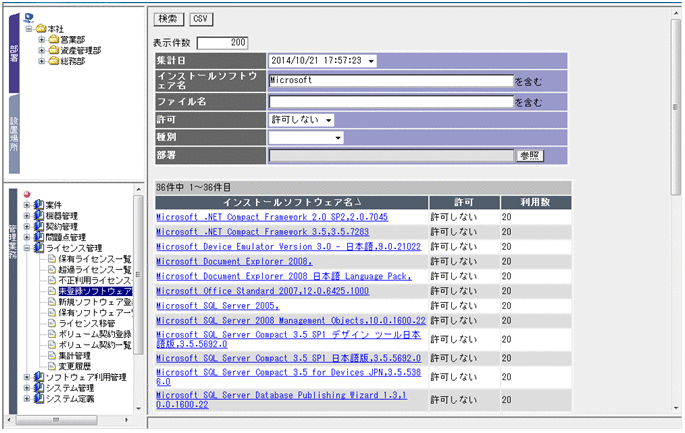Click the page icon beside 保有ライセンス一覧

(52, 259)
